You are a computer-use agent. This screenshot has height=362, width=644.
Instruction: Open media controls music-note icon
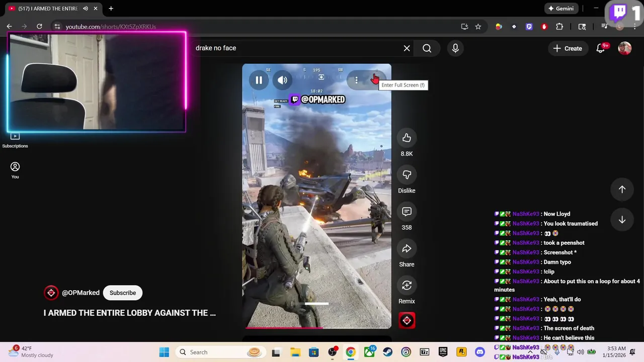pyautogui.click(x=605, y=27)
